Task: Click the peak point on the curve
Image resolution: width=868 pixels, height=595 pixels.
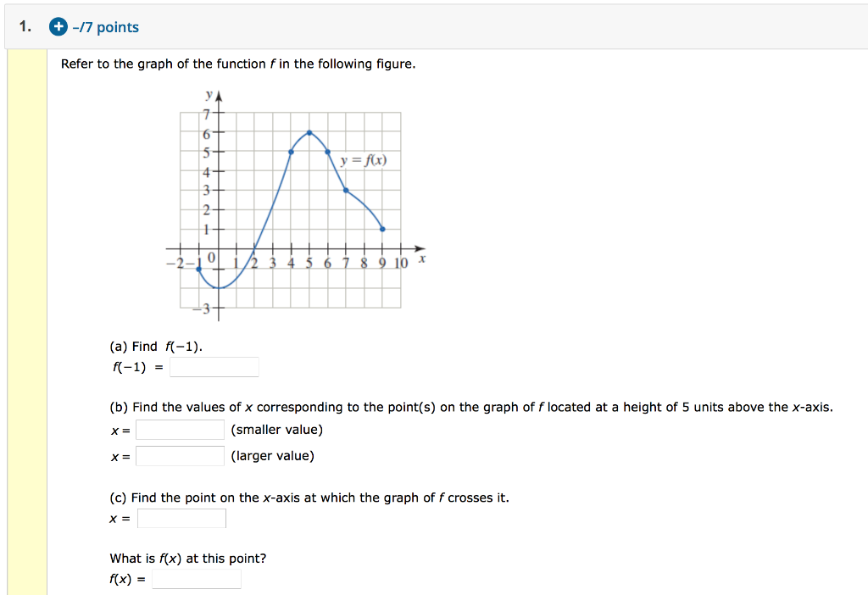Action: [x=308, y=133]
